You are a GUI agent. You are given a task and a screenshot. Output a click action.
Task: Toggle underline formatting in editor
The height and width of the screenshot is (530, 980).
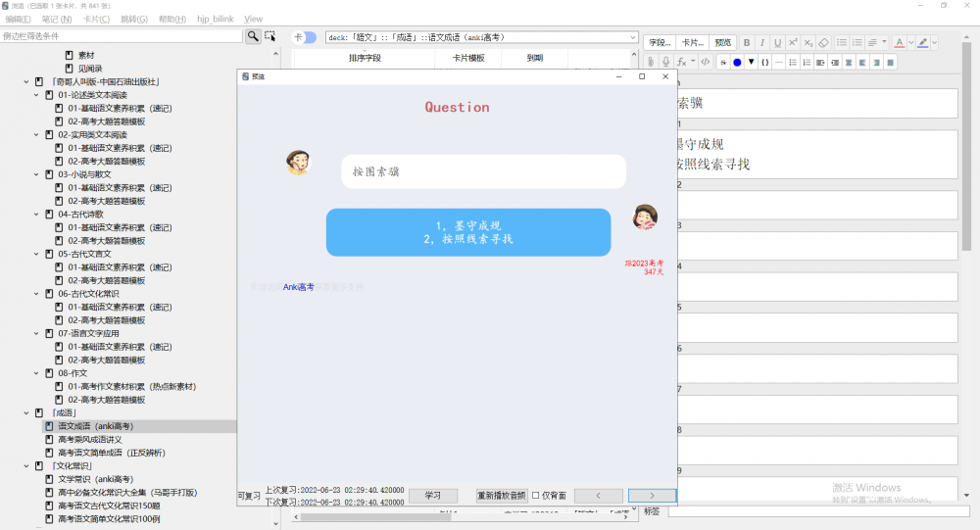point(777,42)
